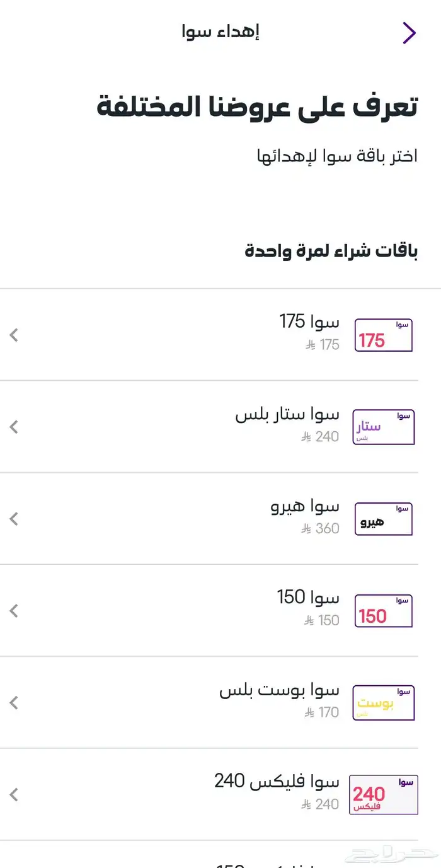Expand details for the Sawa Star Plus package
Screen dimensions: 441x868
pos(13,427)
